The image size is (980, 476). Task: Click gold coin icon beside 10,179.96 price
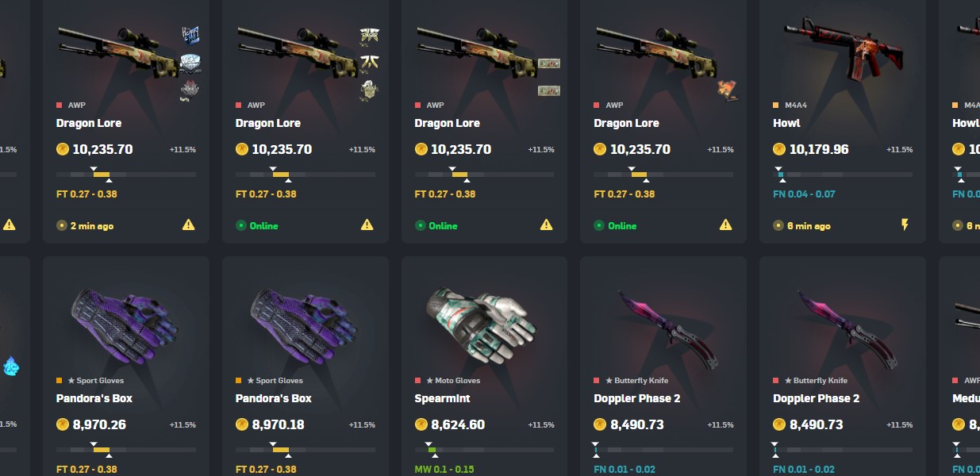pyautogui.click(x=779, y=149)
